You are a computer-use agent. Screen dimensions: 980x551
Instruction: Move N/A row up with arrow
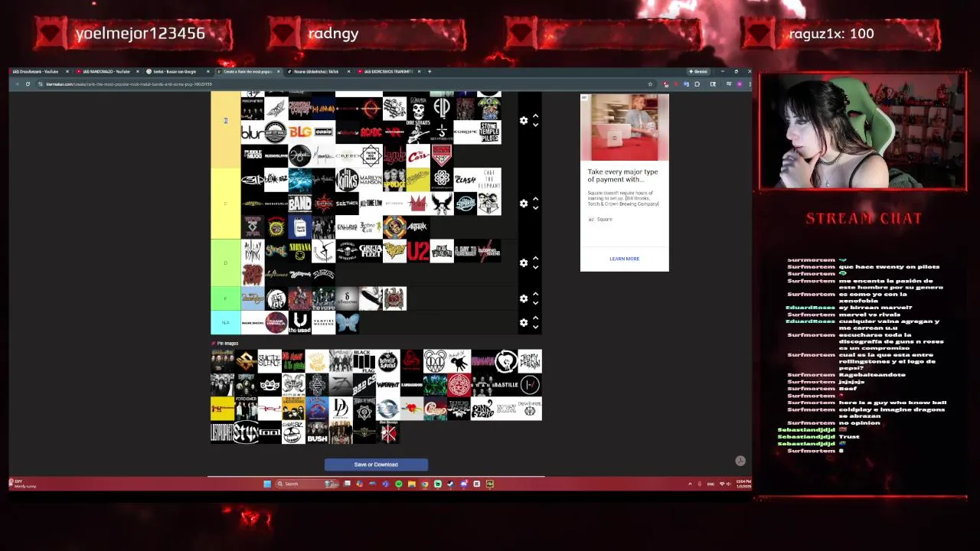pos(535,318)
